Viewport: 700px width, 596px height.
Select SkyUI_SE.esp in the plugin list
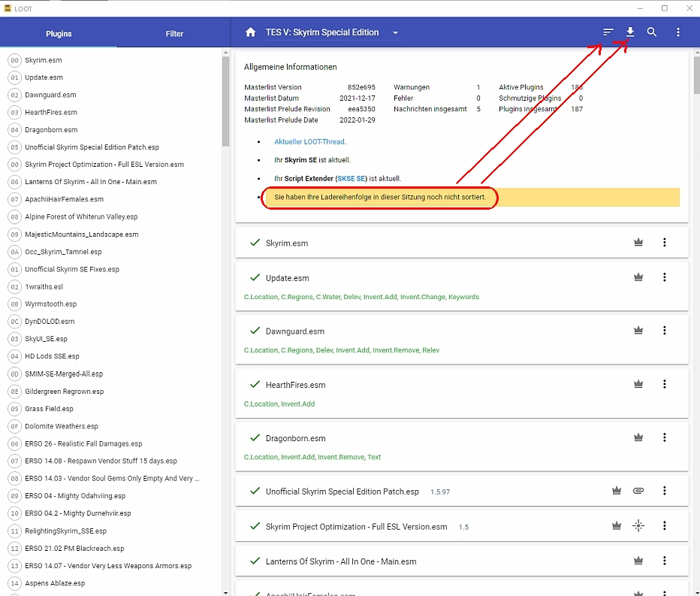click(x=46, y=339)
